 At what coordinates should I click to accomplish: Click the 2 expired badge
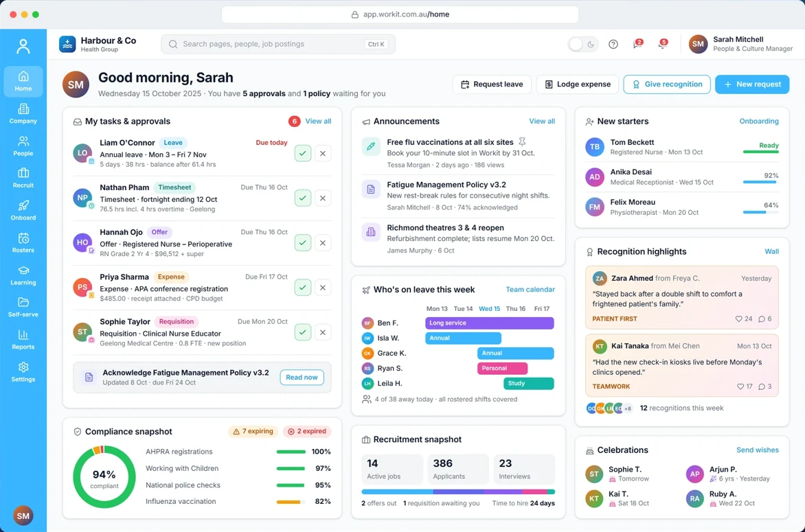coord(307,432)
